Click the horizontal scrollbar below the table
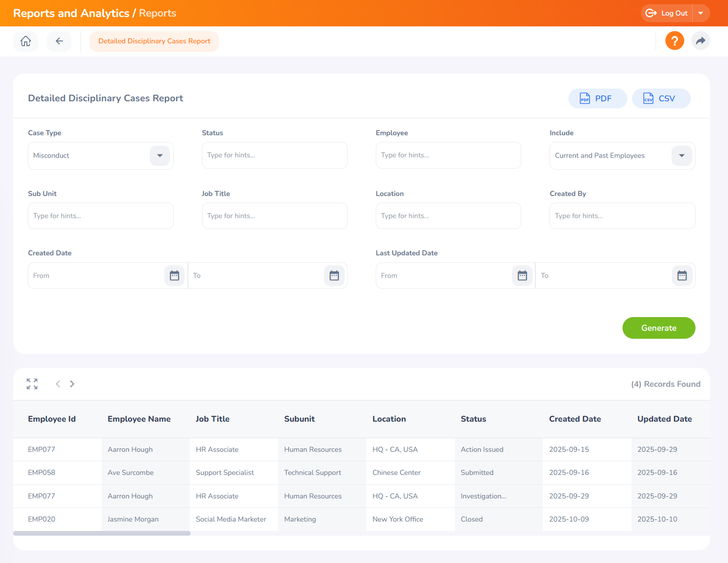728x563 pixels. [101, 533]
